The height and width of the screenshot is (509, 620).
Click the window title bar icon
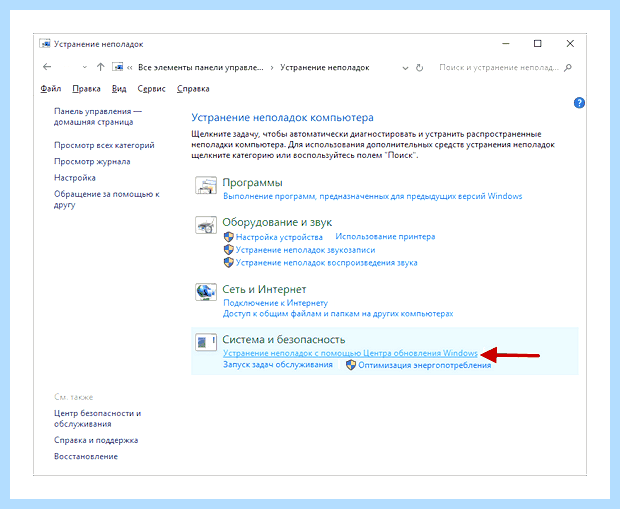click(45, 44)
